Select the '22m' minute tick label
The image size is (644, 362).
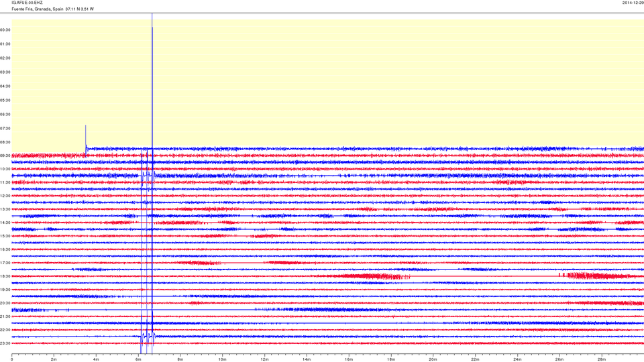point(475,359)
